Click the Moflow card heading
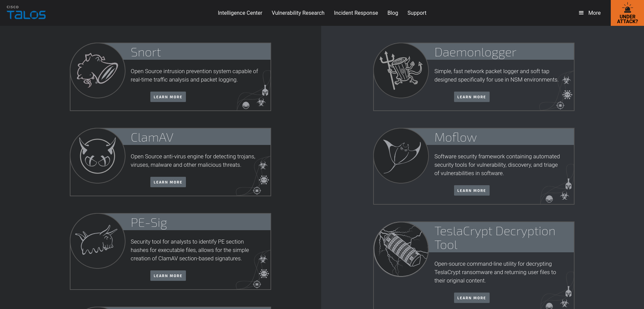This screenshot has height=309, width=644. [455, 138]
